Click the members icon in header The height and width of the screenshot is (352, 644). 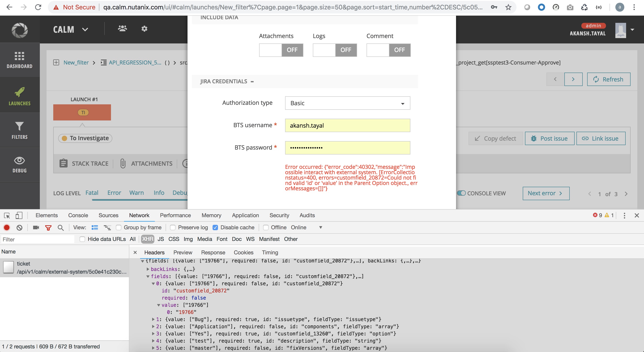click(x=122, y=28)
